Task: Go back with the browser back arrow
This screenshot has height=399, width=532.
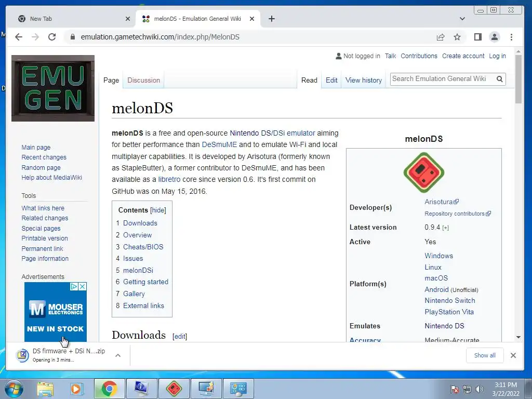Action: click(x=19, y=37)
